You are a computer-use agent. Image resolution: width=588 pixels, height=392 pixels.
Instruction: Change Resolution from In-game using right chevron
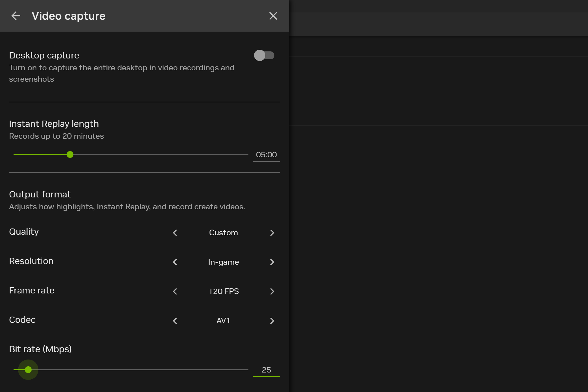(x=272, y=262)
